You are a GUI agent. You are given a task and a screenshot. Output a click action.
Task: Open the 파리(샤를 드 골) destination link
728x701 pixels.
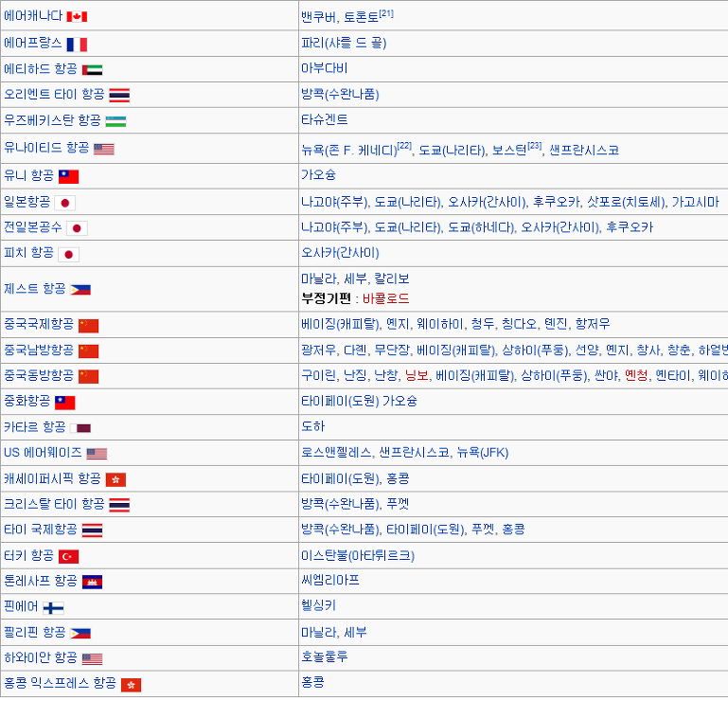click(344, 44)
